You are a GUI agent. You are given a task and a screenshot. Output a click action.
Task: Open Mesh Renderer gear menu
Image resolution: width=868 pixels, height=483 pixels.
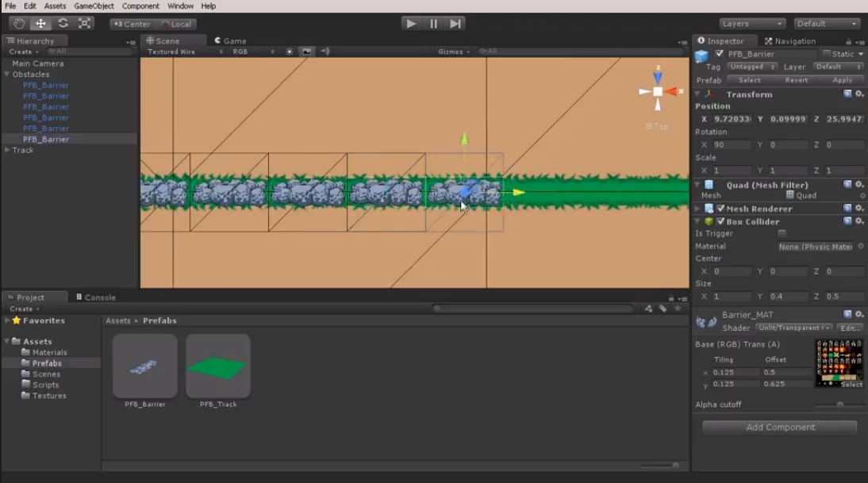point(859,209)
